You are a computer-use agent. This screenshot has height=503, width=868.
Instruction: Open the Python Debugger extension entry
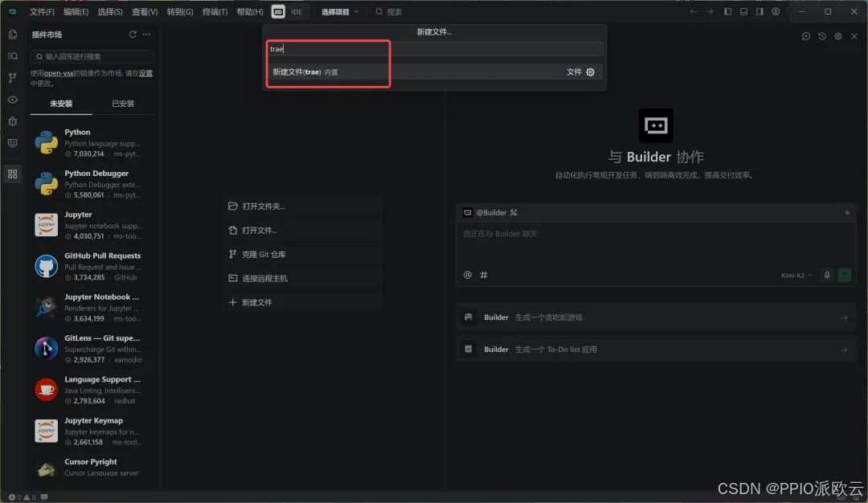[92, 184]
